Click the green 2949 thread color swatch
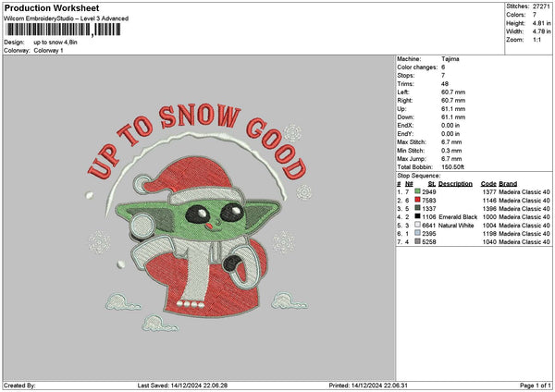 418,191
